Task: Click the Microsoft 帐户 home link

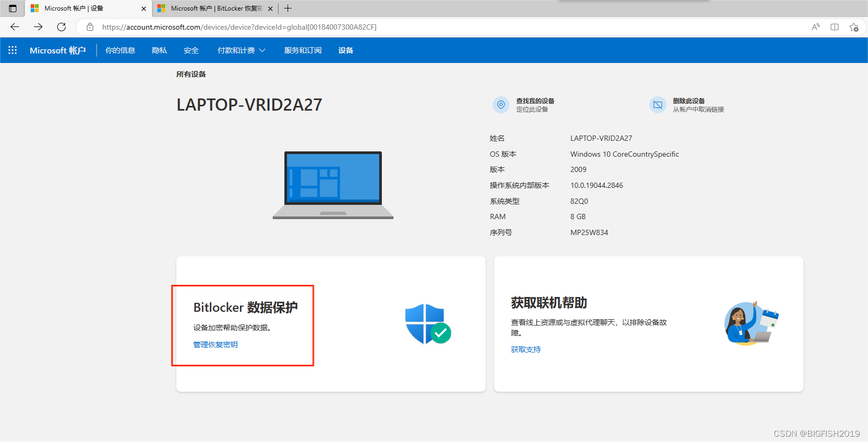Action: click(58, 50)
